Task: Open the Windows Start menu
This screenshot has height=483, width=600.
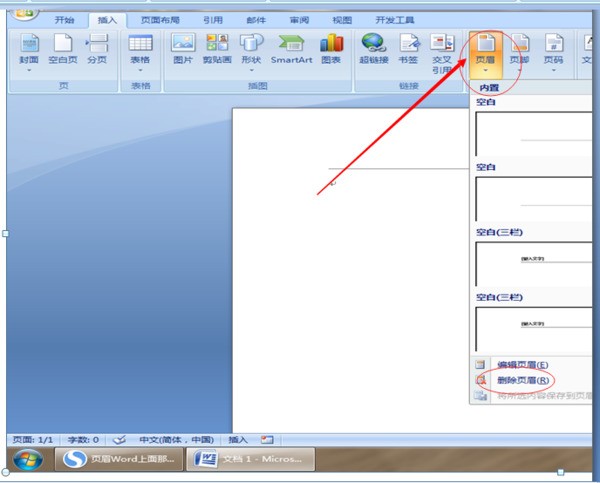Action: 28,459
